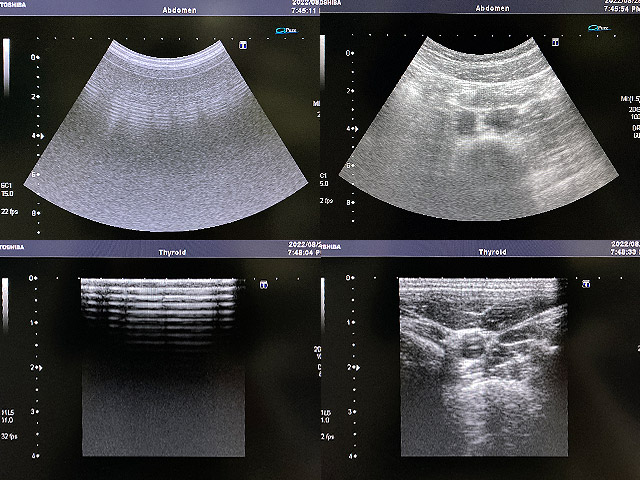Click the 7:45:54 timestamp

[x=622, y=9]
